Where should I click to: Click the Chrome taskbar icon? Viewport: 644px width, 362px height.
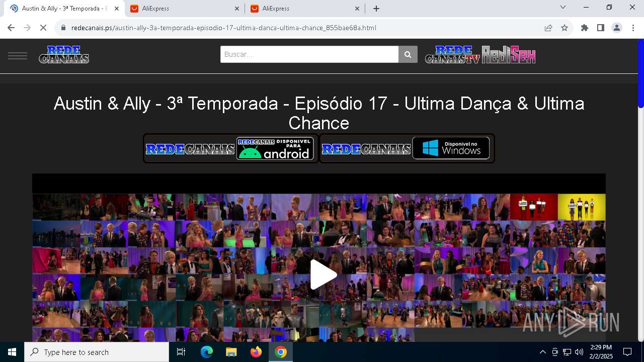pos(281,352)
